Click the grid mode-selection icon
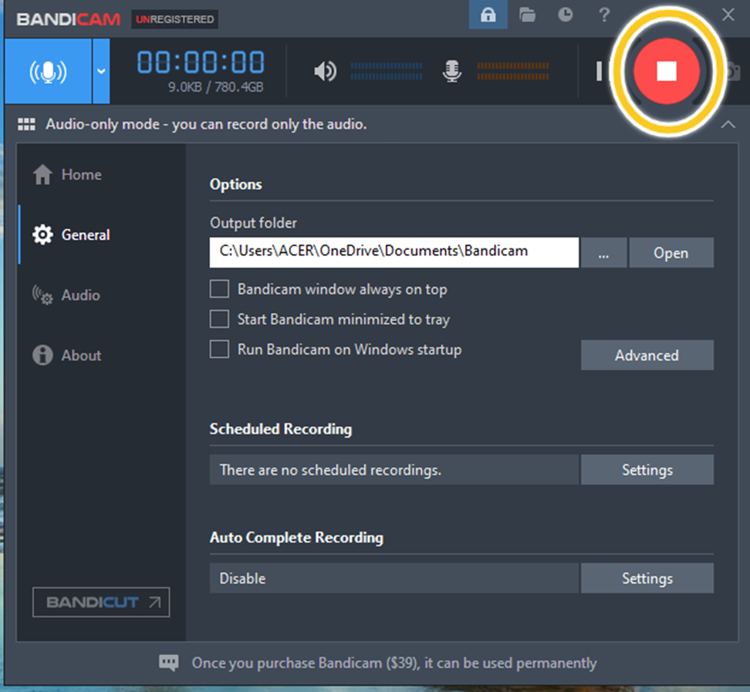Viewport: 750px width, 692px height. (26, 124)
